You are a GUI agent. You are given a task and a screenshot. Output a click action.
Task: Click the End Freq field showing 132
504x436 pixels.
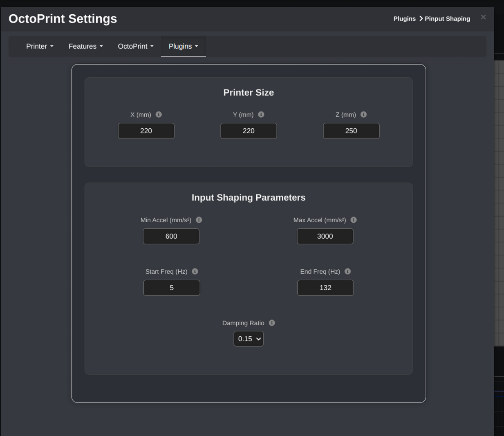(325, 288)
